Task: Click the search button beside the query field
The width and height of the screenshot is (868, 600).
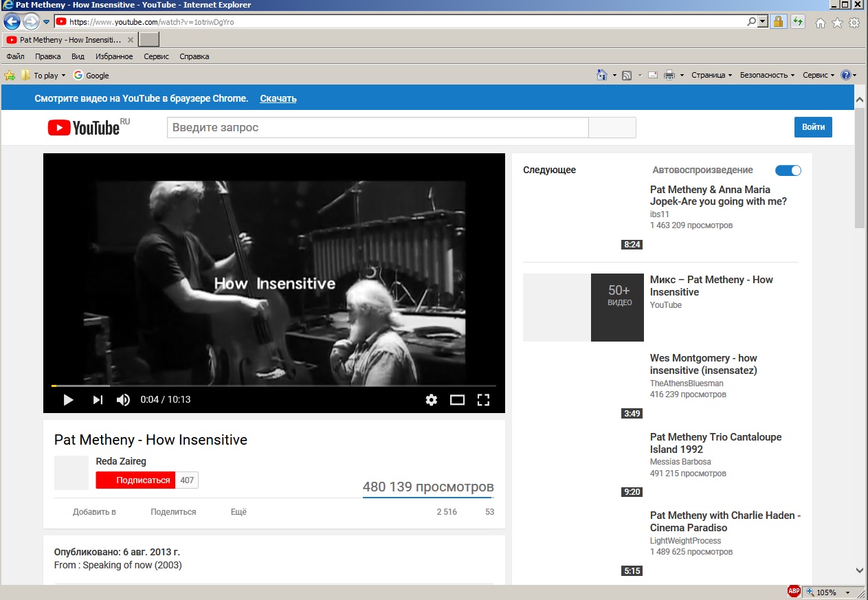Action: pos(612,127)
